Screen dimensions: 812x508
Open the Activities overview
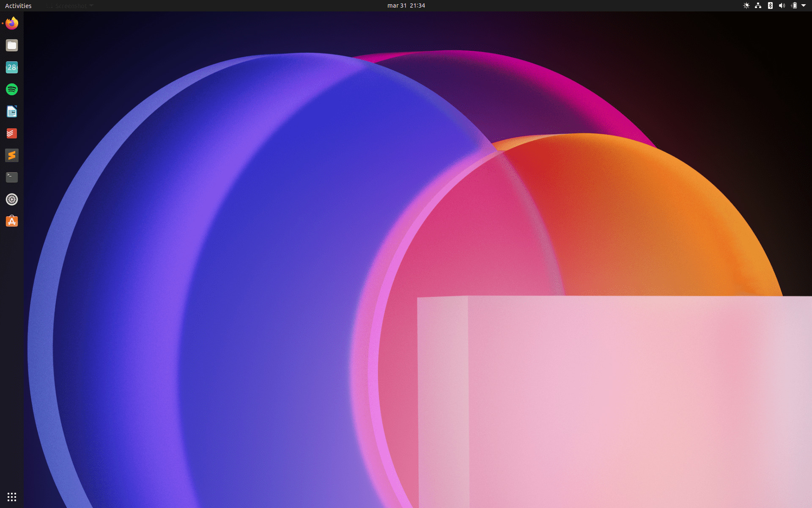[x=18, y=6]
